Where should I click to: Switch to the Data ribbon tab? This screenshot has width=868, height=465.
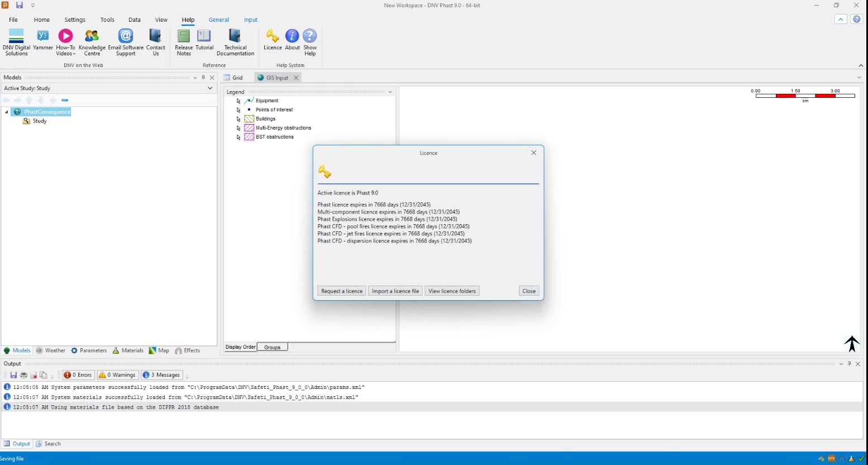tap(135, 20)
